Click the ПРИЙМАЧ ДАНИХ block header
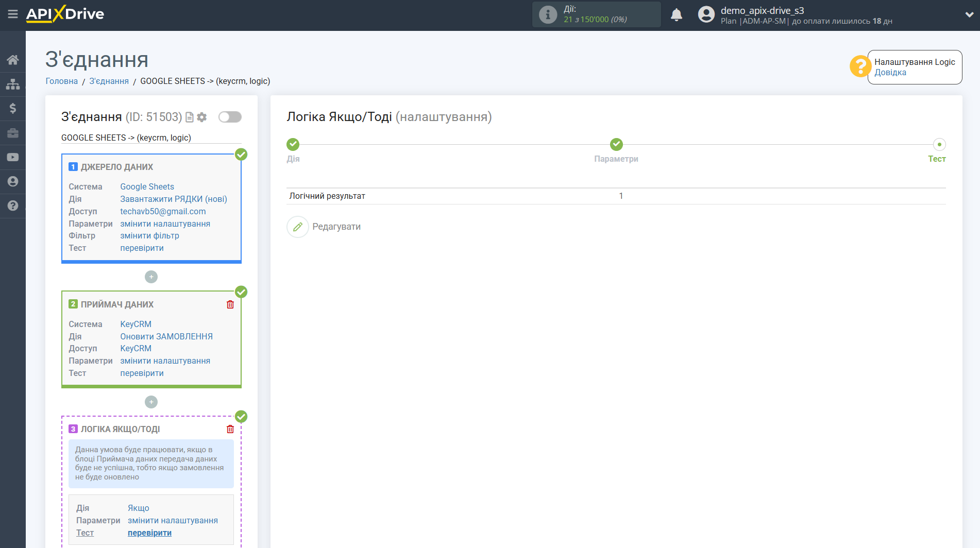 (x=117, y=304)
